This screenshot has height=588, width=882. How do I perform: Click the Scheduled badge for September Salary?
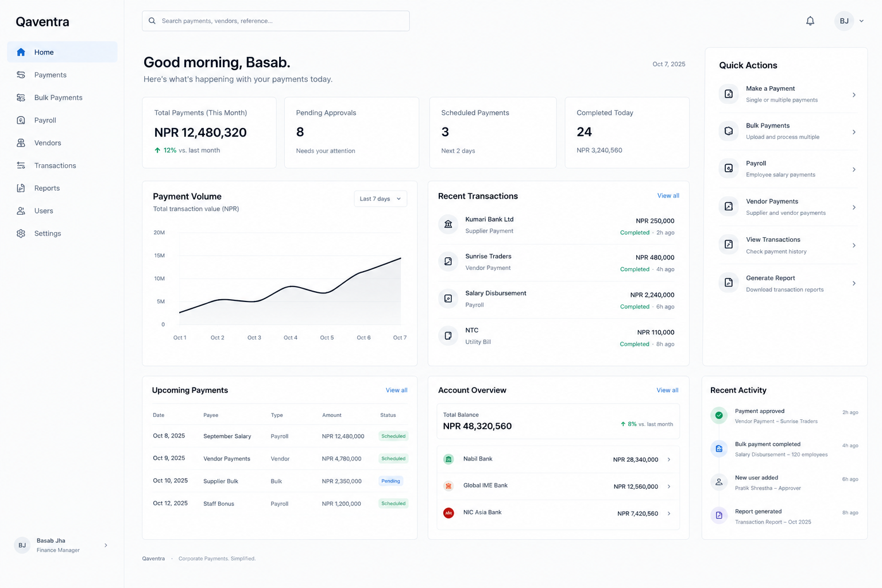(x=393, y=436)
